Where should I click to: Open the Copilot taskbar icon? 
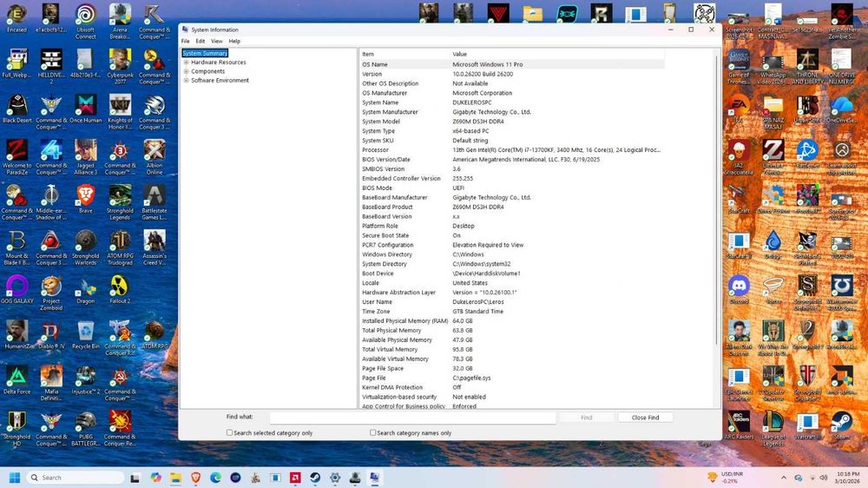(155, 478)
